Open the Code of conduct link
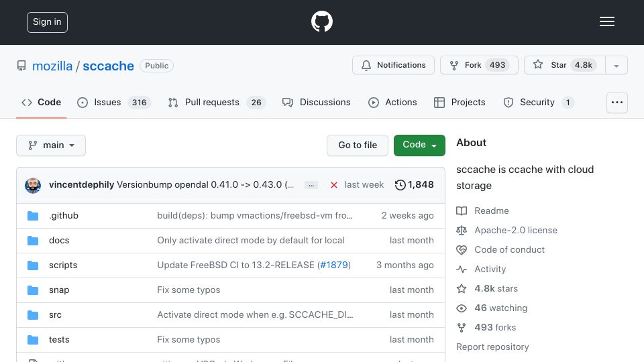644x362 pixels. (509, 249)
